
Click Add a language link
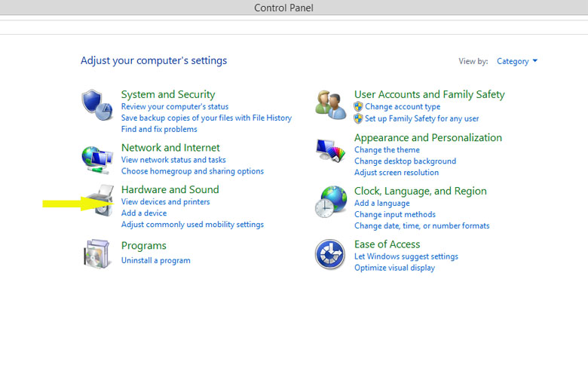(381, 204)
